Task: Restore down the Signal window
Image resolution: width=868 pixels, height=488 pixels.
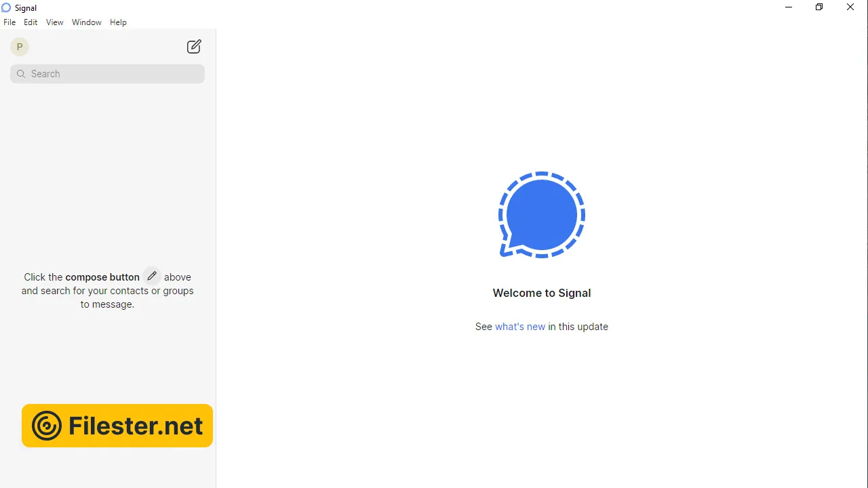Action: click(x=819, y=7)
